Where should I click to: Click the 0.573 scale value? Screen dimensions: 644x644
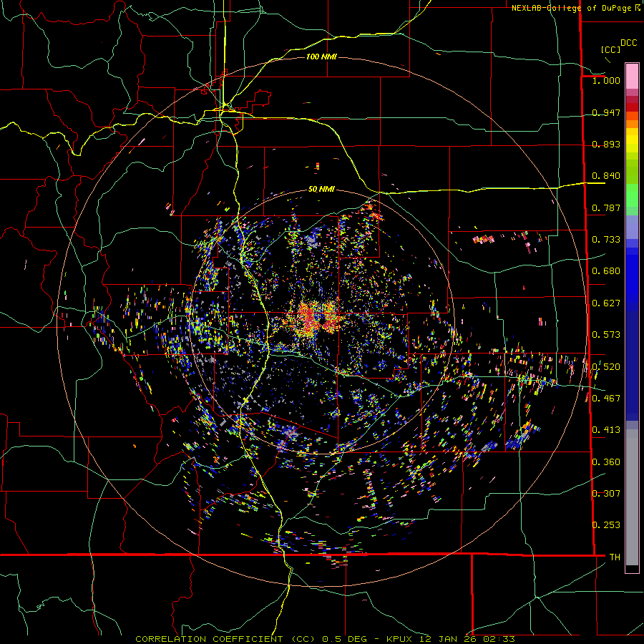click(x=606, y=335)
